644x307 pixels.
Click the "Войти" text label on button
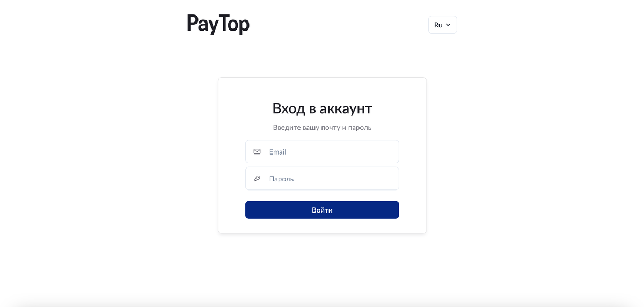pos(322,210)
